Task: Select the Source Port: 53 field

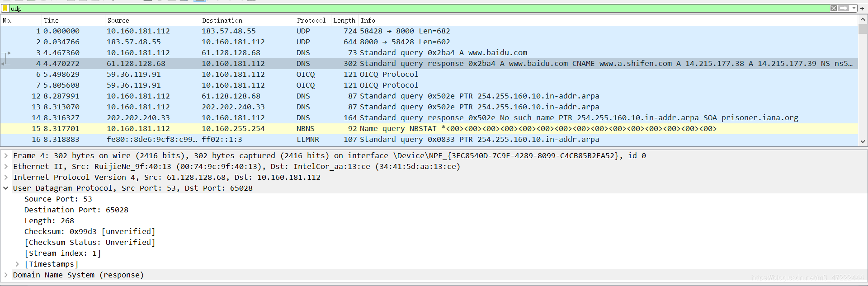Action: pyautogui.click(x=58, y=199)
